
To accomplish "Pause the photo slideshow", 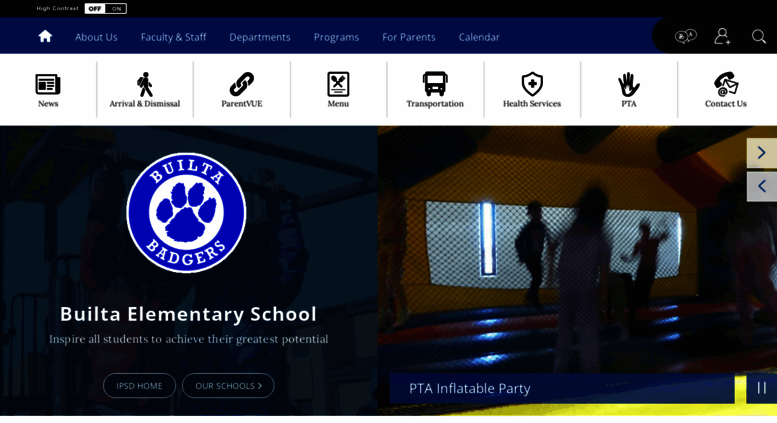I will pyautogui.click(x=762, y=388).
